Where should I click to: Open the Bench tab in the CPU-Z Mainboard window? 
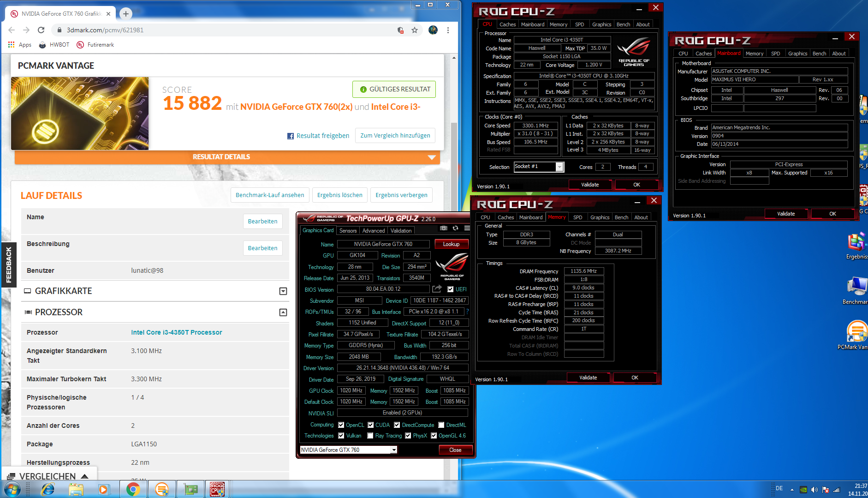[819, 54]
